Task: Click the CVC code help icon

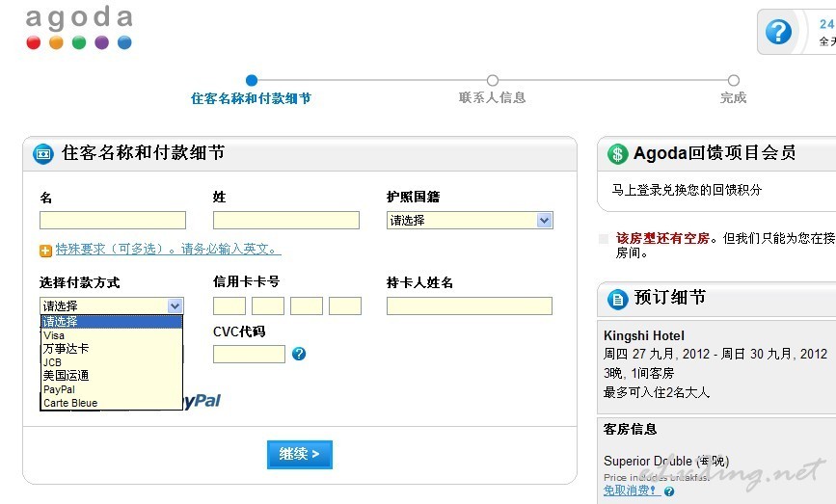Action: coord(299,354)
